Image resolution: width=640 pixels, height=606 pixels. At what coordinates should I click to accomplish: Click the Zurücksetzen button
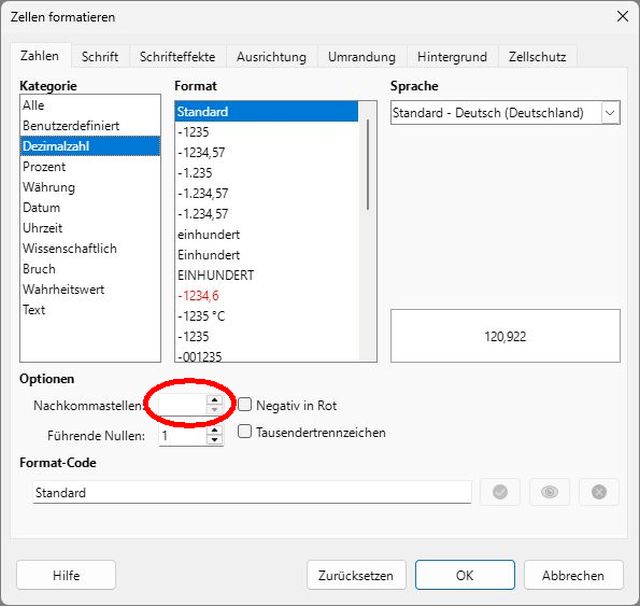pyautogui.click(x=356, y=575)
